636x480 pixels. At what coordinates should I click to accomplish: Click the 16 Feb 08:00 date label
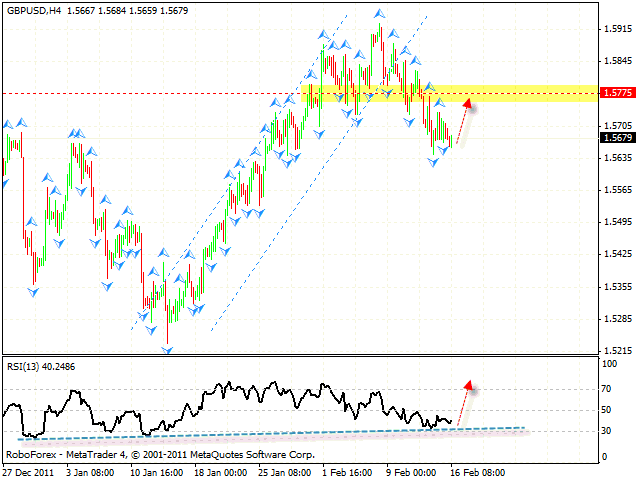point(478,469)
